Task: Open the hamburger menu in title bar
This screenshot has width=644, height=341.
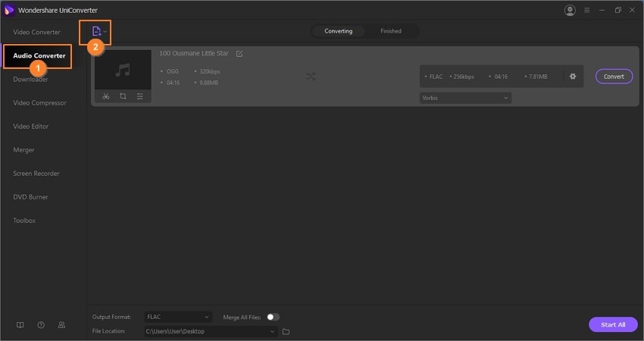Action: 587,11
